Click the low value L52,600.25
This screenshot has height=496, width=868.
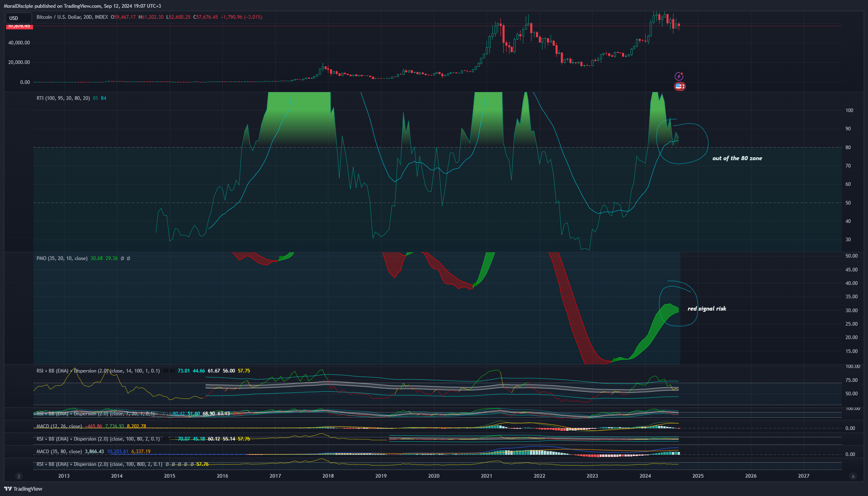coord(178,17)
